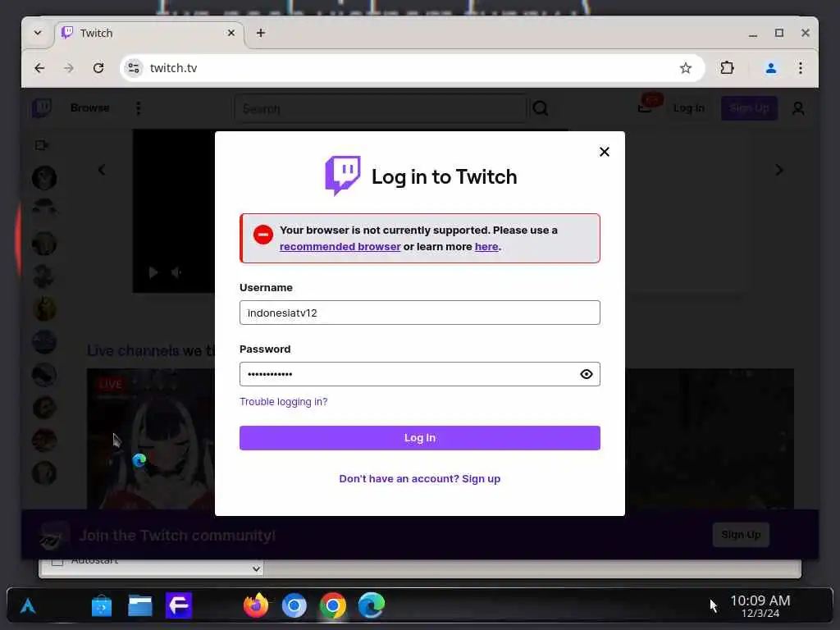Reload the twitch.tv page
Image resolution: width=840 pixels, height=630 pixels.
click(x=98, y=68)
